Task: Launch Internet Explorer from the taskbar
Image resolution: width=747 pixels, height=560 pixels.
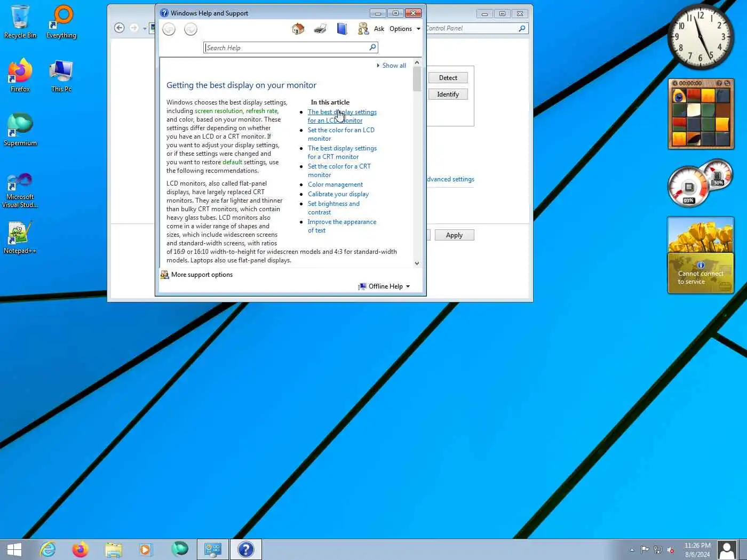Action: click(x=48, y=549)
